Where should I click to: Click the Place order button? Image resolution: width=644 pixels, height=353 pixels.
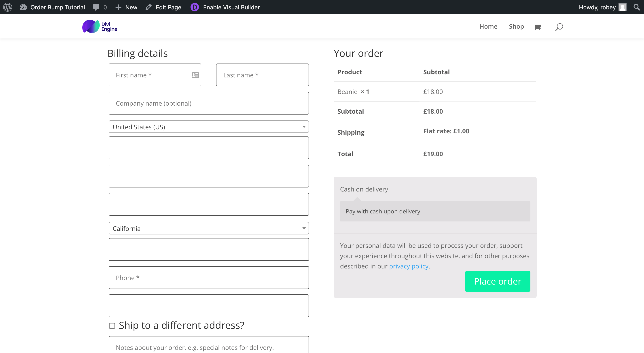click(x=498, y=281)
